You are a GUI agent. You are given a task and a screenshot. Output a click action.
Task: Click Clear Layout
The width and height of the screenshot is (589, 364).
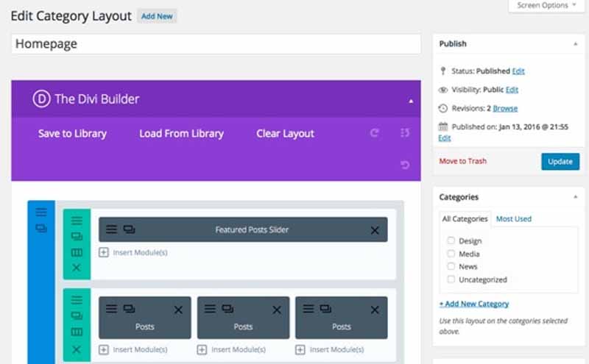[x=285, y=134]
